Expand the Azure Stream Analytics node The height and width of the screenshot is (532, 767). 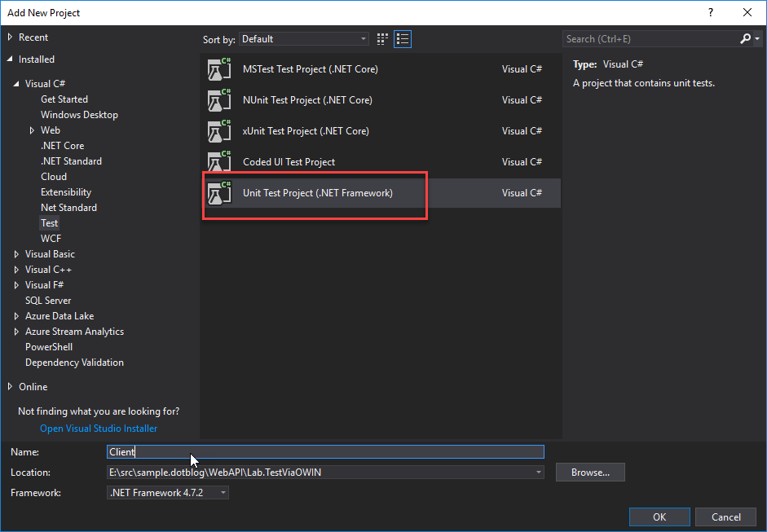(16, 332)
